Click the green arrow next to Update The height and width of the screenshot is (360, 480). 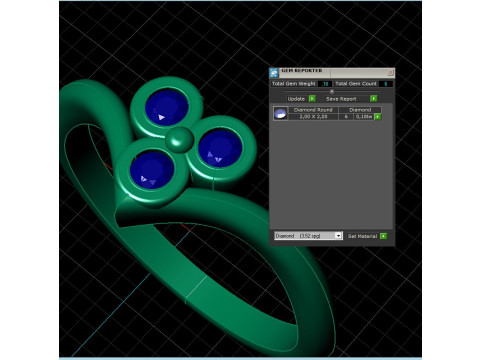click(312, 98)
